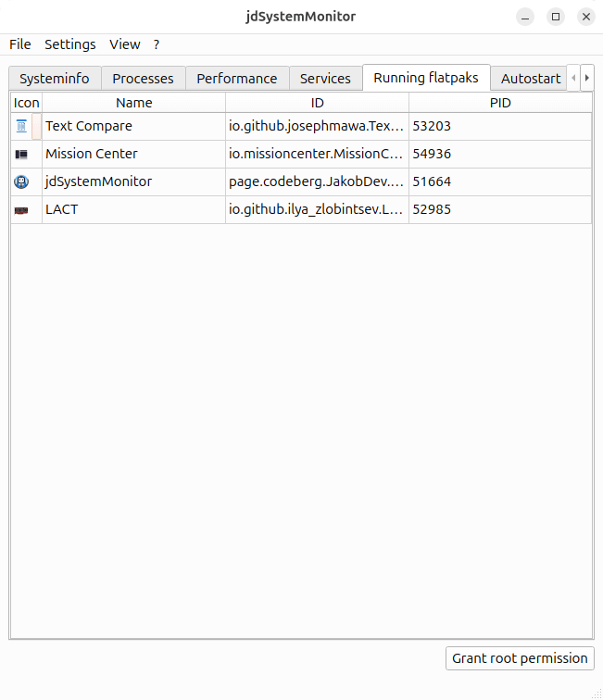
Task: Click PID value 51664
Action: pos(500,181)
